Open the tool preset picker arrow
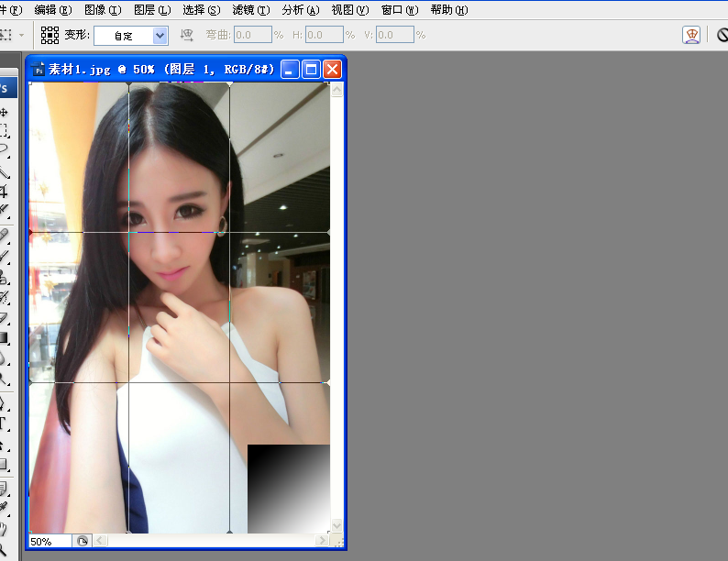 (x=21, y=35)
